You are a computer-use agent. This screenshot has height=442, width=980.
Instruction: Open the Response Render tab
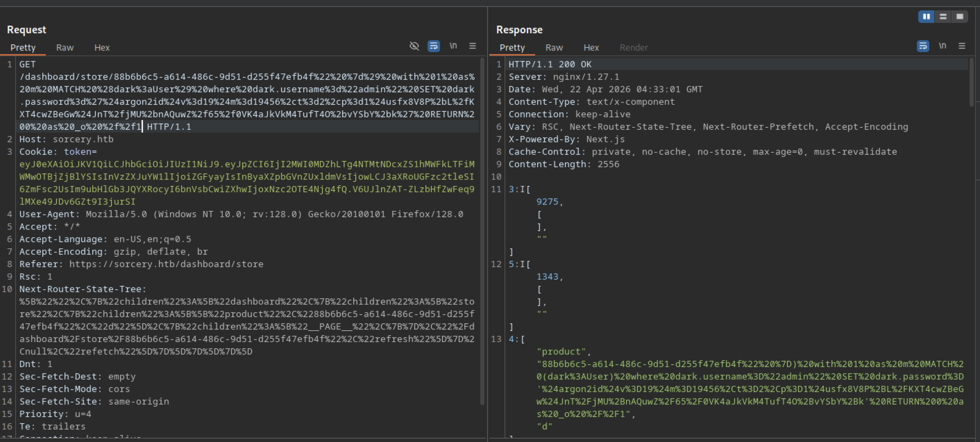pyautogui.click(x=634, y=48)
